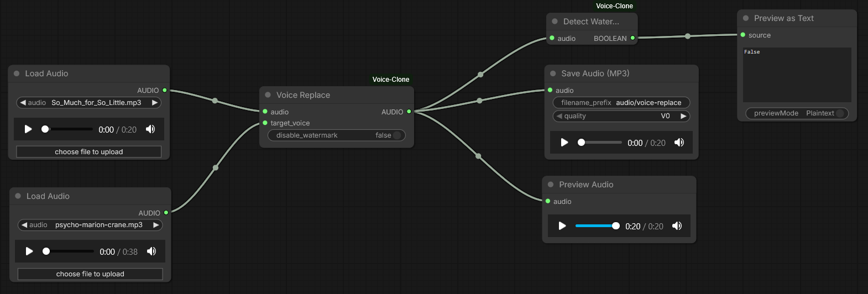Mute the Save Audio (MP3) player volume
The image size is (868, 294).
(679, 143)
